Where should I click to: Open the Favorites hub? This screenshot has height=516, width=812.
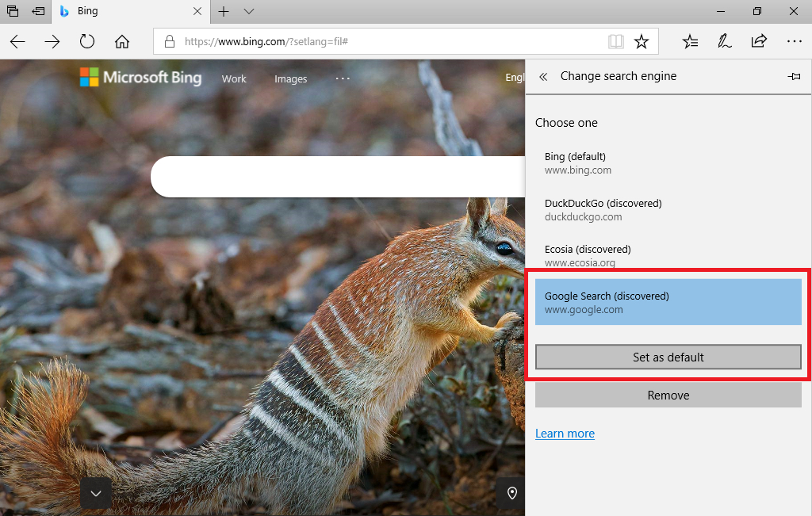[x=690, y=42]
